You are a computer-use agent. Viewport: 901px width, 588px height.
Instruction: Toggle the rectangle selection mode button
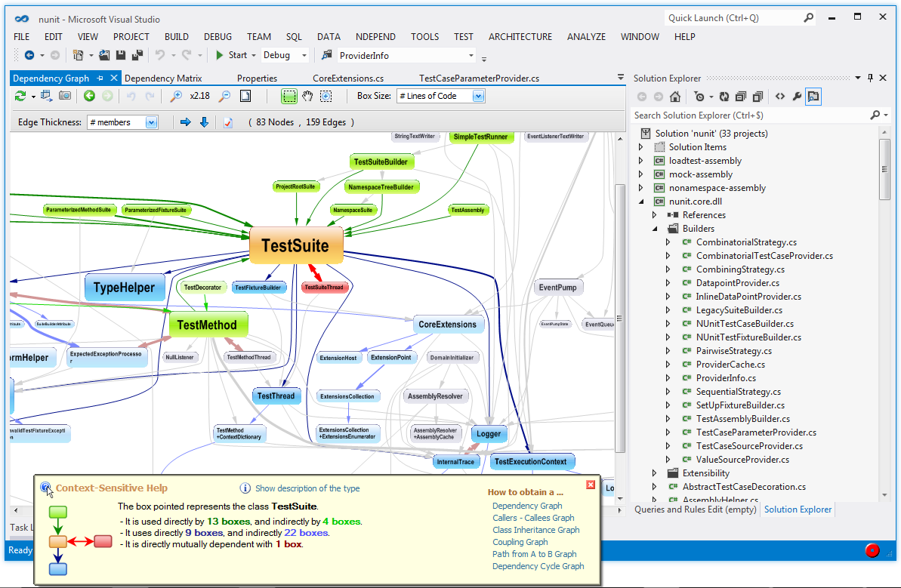(289, 96)
